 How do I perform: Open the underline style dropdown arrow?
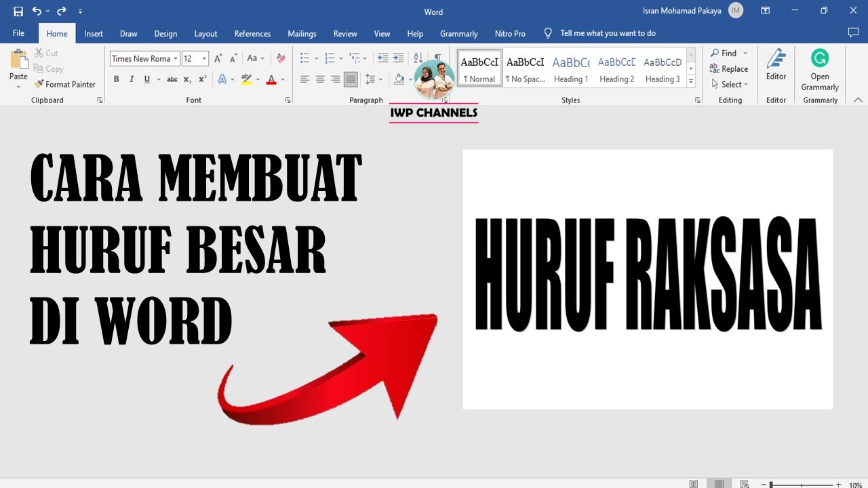point(159,79)
